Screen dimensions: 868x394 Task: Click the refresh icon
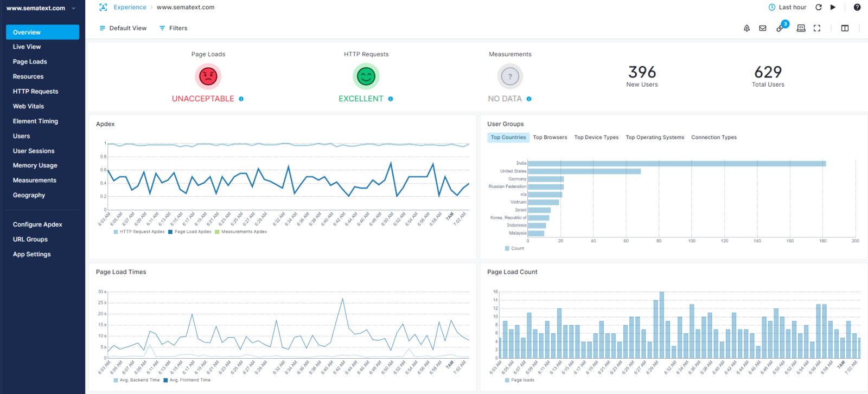click(x=819, y=8)
